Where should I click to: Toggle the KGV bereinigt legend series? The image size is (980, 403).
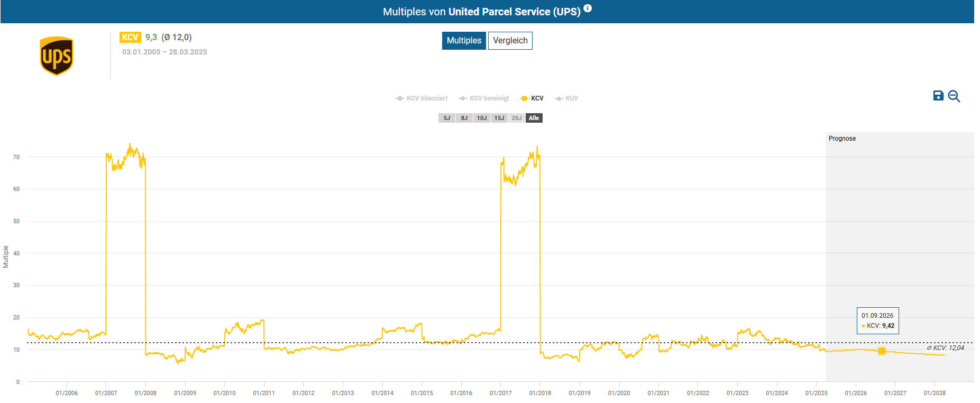[484, 98]
